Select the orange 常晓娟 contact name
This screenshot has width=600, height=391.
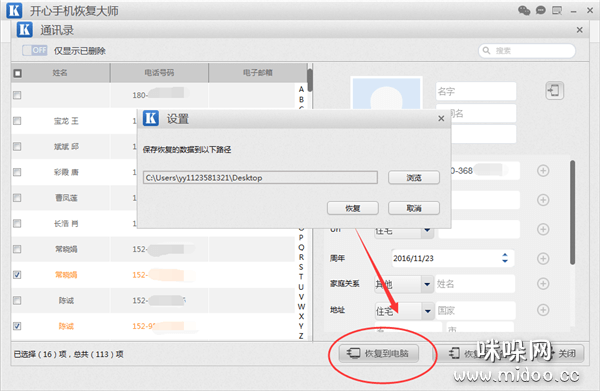66,275
